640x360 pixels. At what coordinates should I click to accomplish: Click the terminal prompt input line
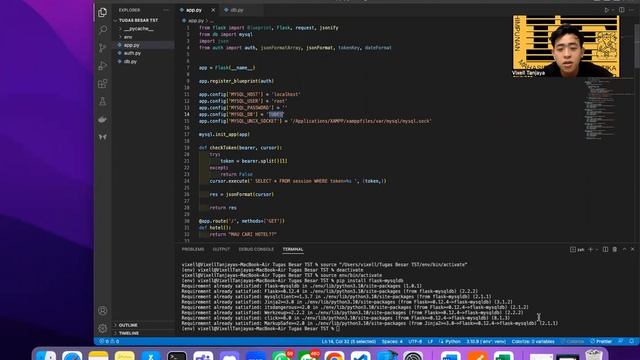(259, 329)
